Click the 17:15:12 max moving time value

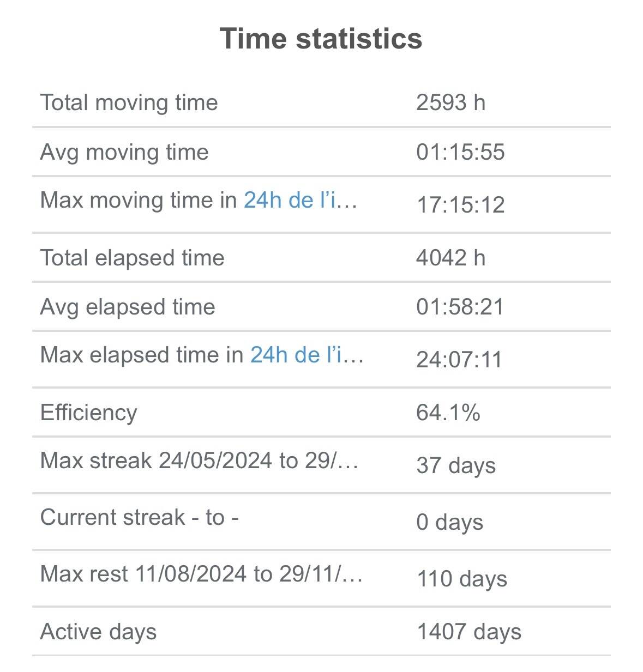click(460, 205)
